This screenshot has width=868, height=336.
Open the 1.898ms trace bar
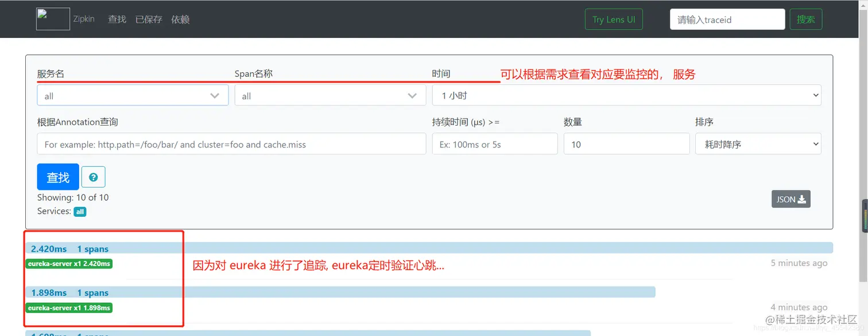pyautogui.click(x=340, y=292)
